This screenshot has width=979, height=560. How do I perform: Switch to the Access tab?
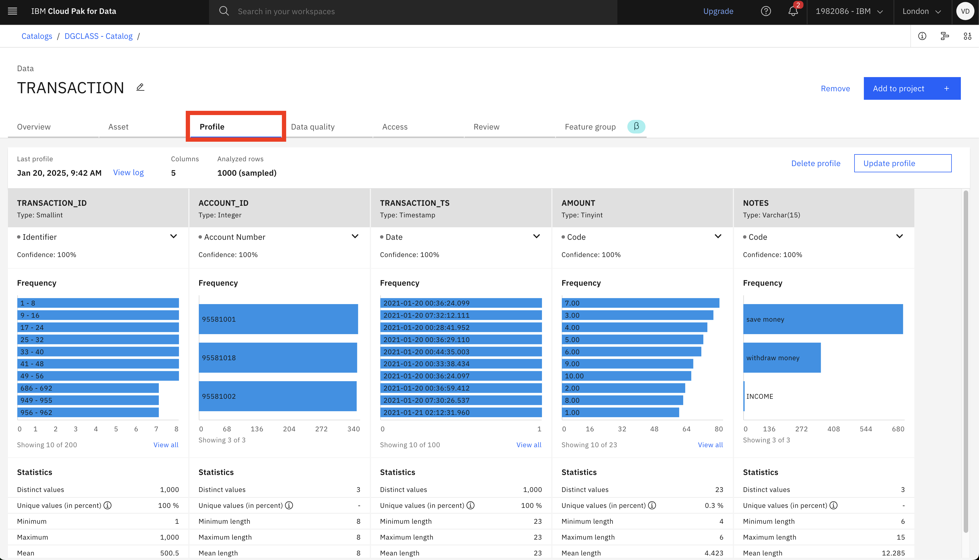(x=394, y=126)
